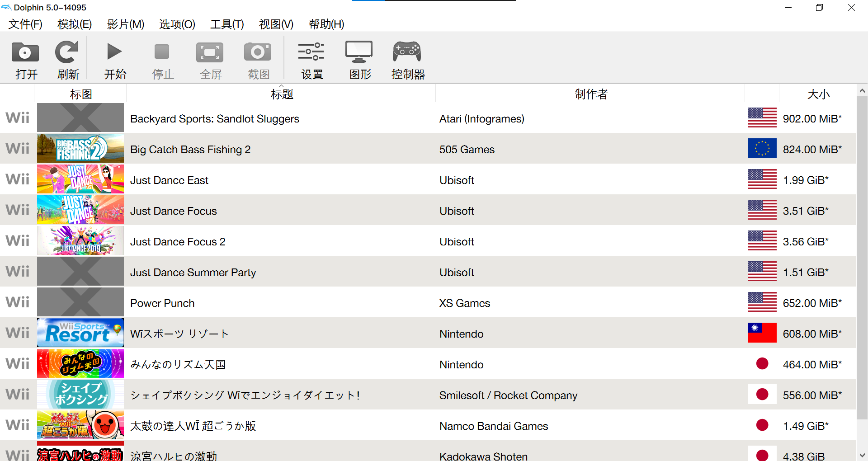868x461 pixels.
Task: Click the size value 902.00 MiB*
Action: [812, 119]
